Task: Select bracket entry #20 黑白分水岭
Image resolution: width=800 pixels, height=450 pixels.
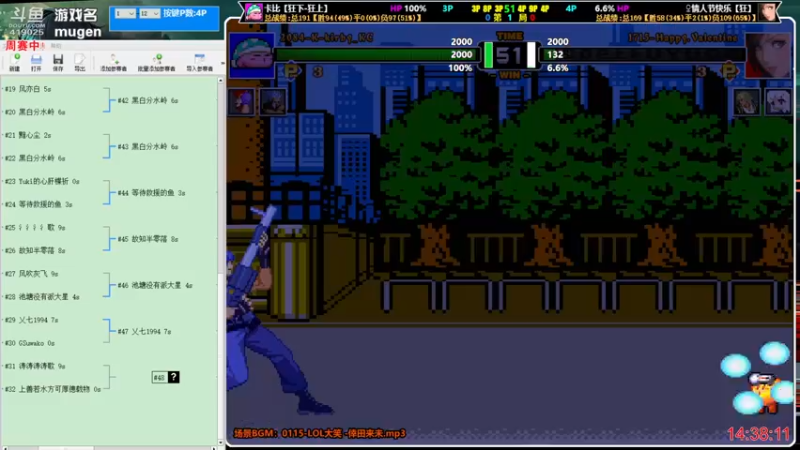Action: (35, 112)
